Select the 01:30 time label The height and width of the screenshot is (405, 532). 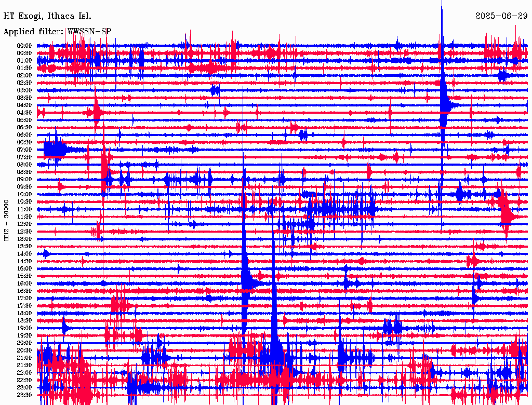[x=24, y=68]
